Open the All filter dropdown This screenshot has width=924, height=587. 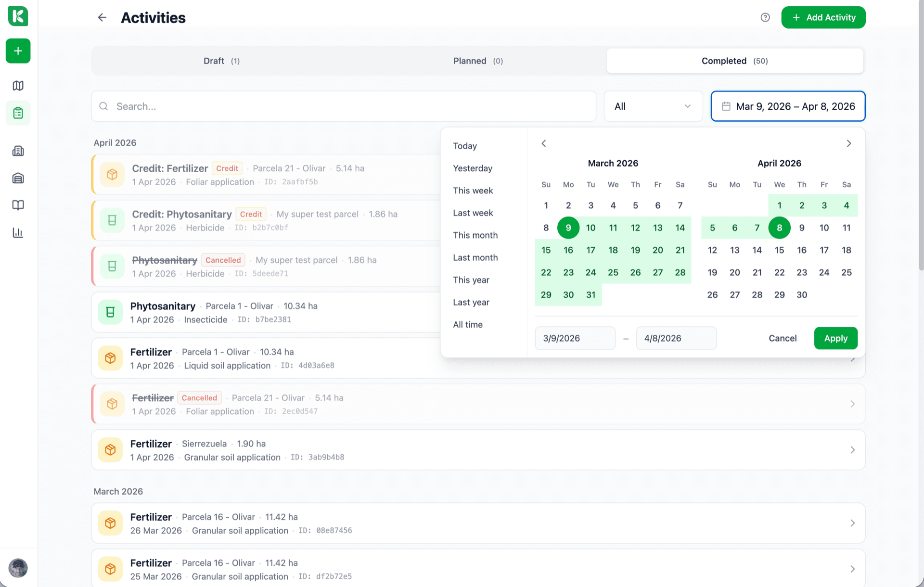653,106
